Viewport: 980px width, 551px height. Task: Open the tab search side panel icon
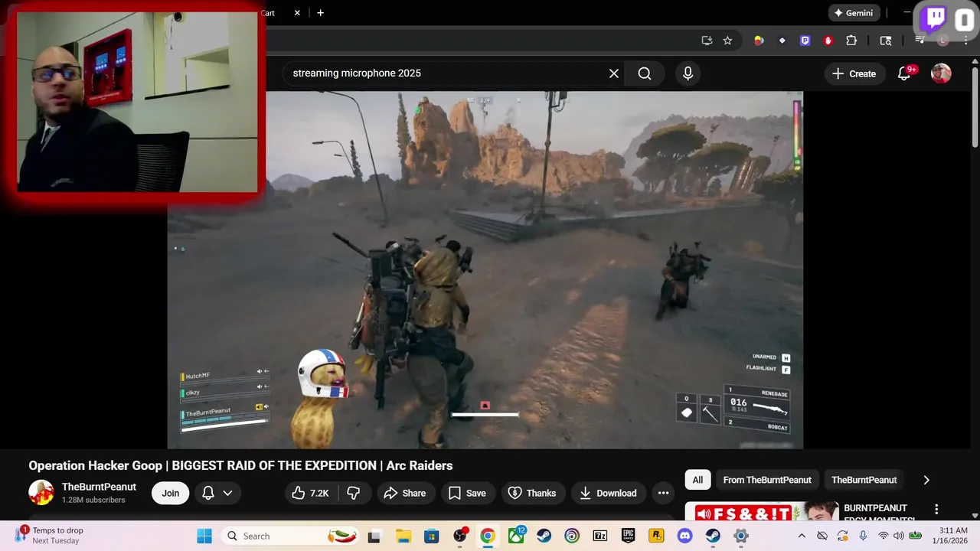click(886, 41)
